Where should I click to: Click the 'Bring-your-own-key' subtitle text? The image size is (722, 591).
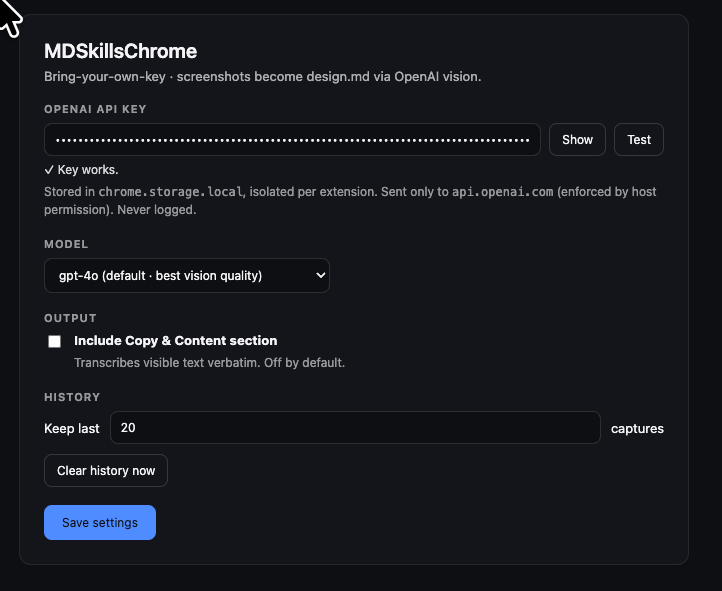pos(262,76)
